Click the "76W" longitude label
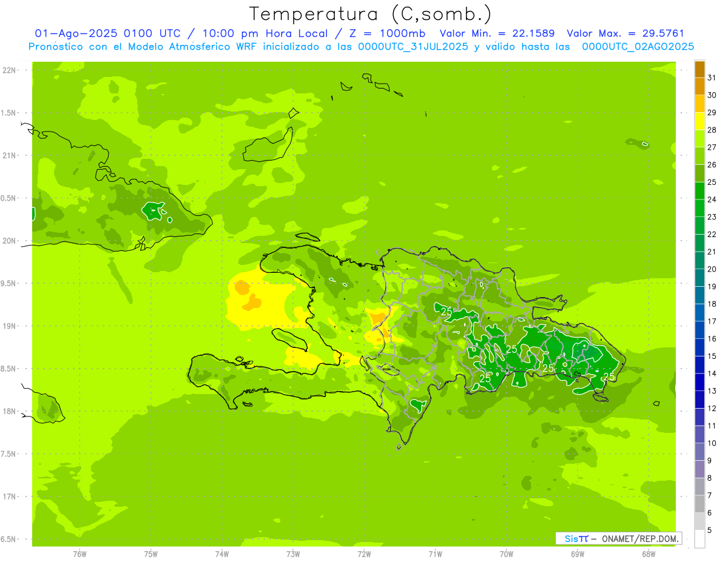The height and width of the screenshot is (562, 728). [x=79, y=554]
